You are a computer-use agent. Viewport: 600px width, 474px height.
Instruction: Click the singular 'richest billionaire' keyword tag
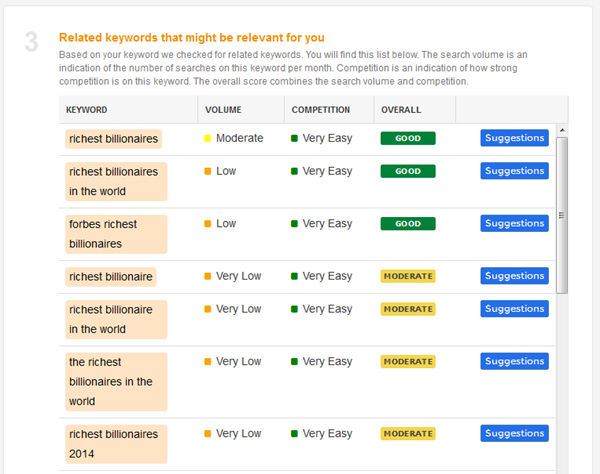pos(111,276)
